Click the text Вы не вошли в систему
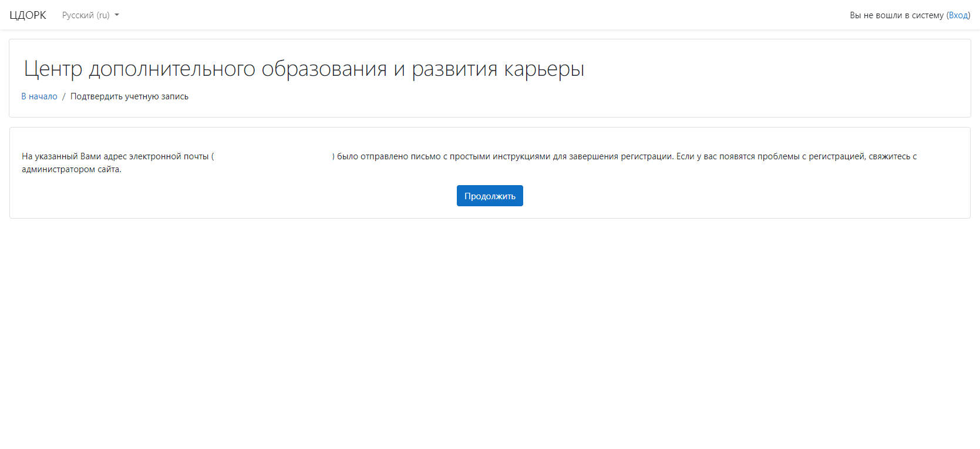The width and height of the screenshot is (980, 449). [897, 15]
